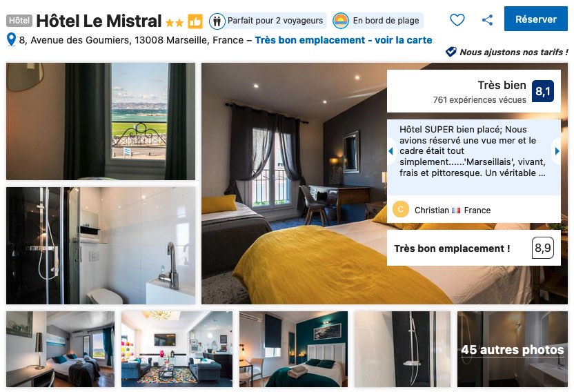Open the bathroom shower photo
The image size is (574, 392).
[101, 246]
